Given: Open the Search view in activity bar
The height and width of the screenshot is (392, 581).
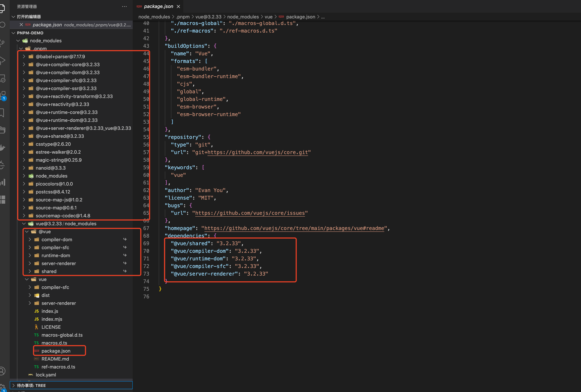Looking at the screenshot, I should 2,25.
